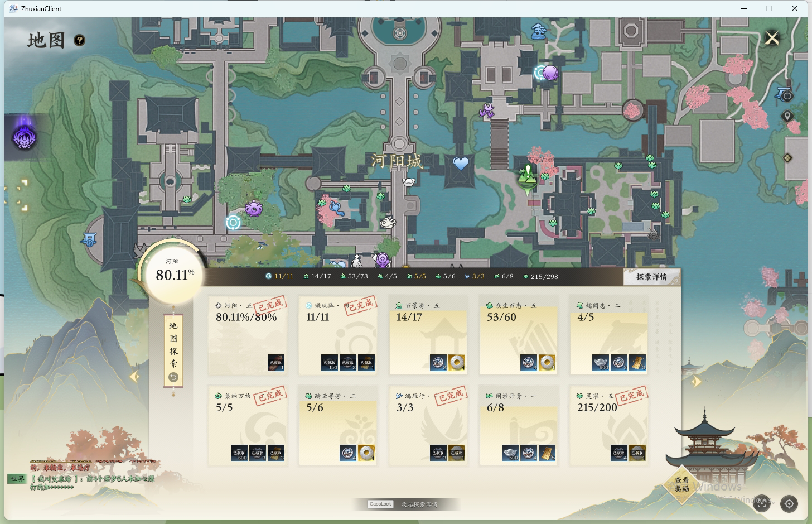Go to previous region with the left arrow
Viewport: 812px width, 524px height.
pos(134,377)
